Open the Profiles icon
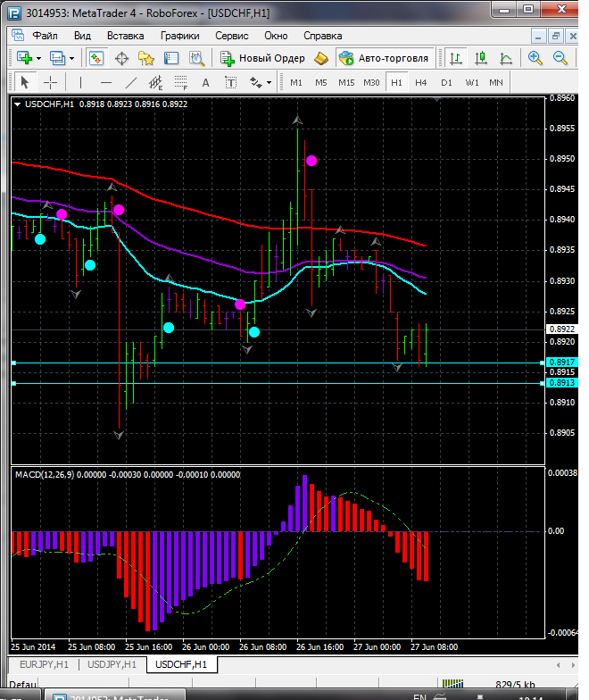 [57, 58]
